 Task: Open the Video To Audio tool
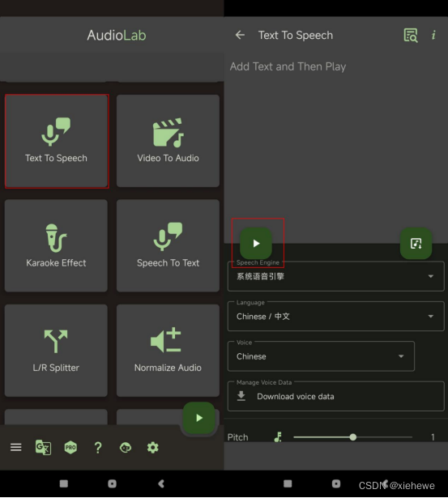pyautogui.click(x=168, y=141)
